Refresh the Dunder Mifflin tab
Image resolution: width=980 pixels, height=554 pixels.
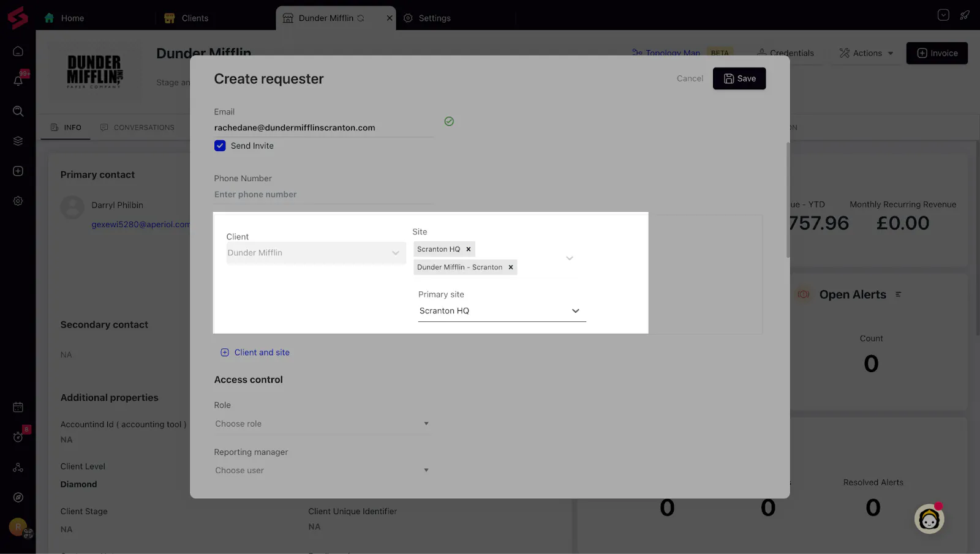coord(361,18)
